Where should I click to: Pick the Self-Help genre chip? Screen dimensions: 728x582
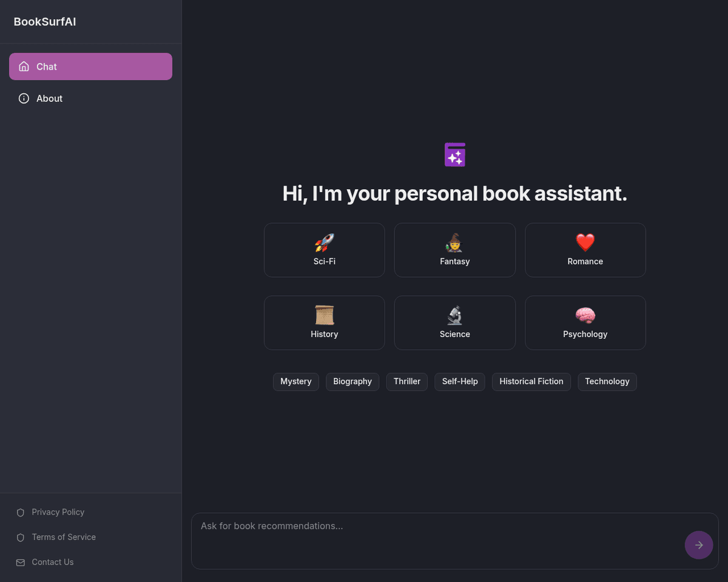click(x=459, y=382)
